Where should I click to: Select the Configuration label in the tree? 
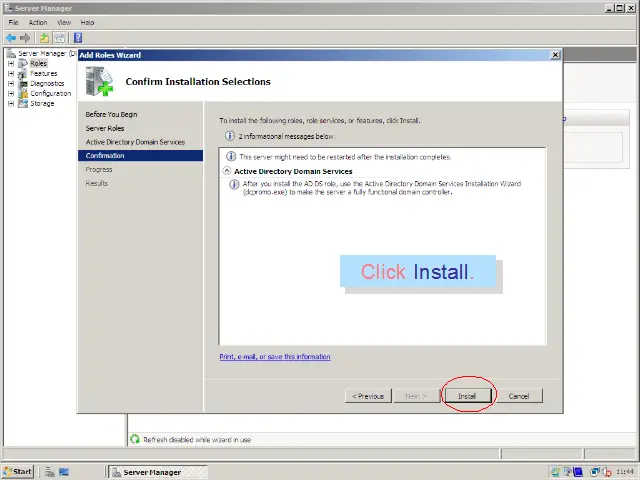(x=51, y=93)
